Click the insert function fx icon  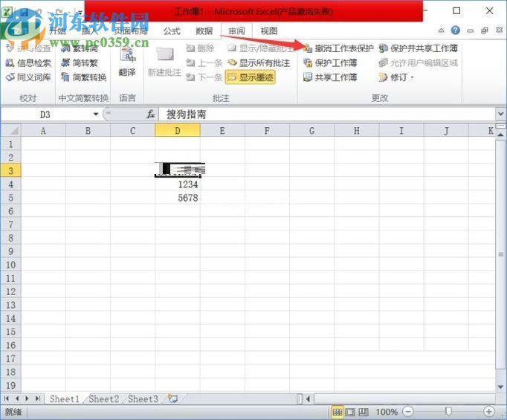[x=150, y=114]
